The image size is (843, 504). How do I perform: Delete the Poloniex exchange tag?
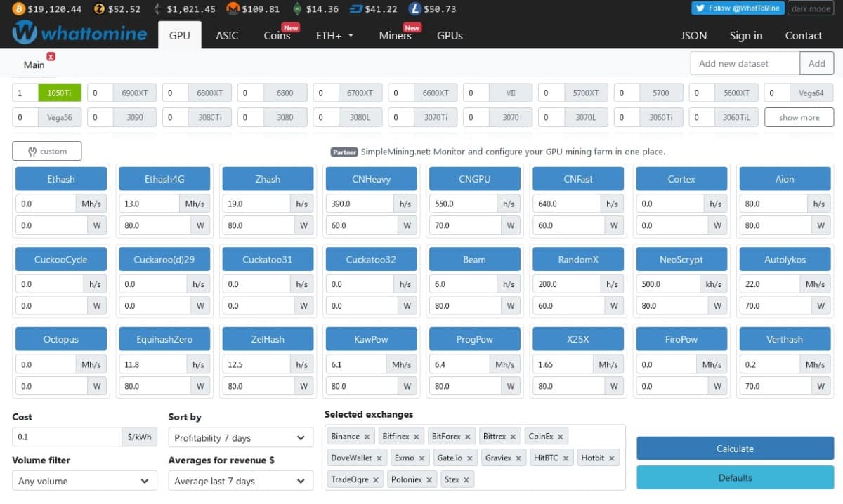429,480
